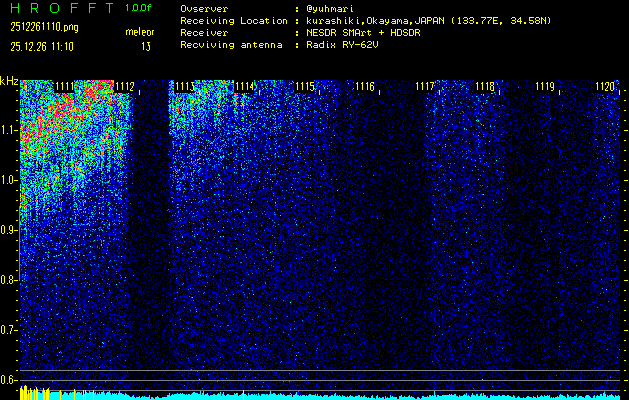Click the 0.7 frequency axis label
Image resolution: width=629 pixels, height=400 pixels.
(9, 330)
